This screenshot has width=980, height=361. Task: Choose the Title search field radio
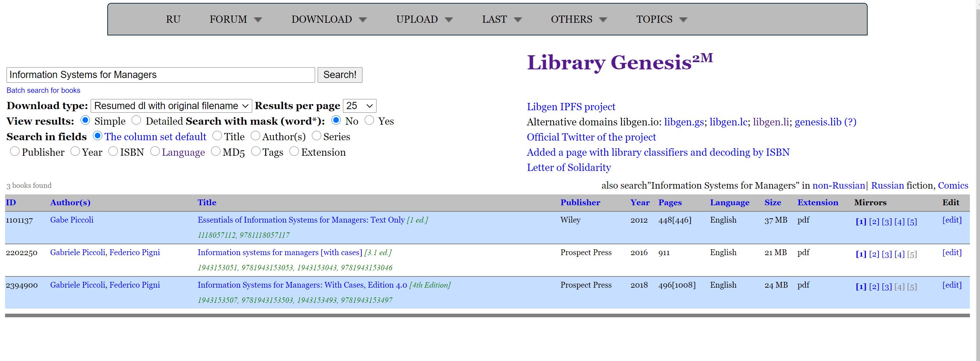point(217,136)
